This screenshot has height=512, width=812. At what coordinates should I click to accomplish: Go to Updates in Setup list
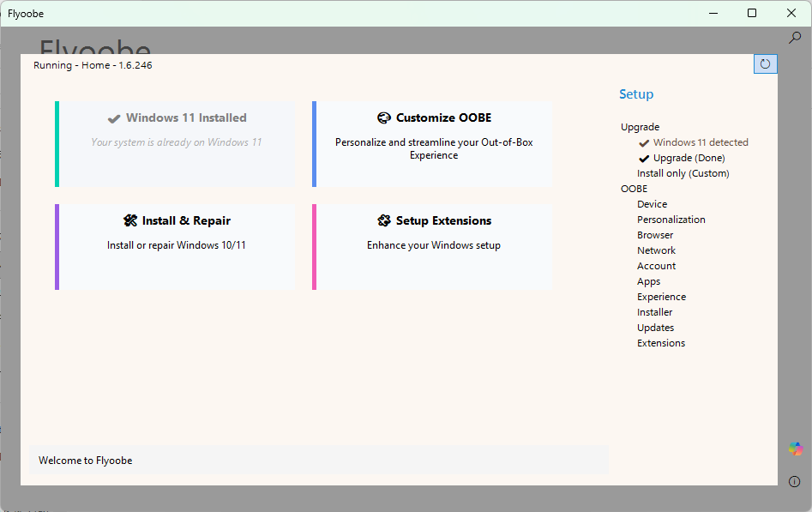(655, 328)
